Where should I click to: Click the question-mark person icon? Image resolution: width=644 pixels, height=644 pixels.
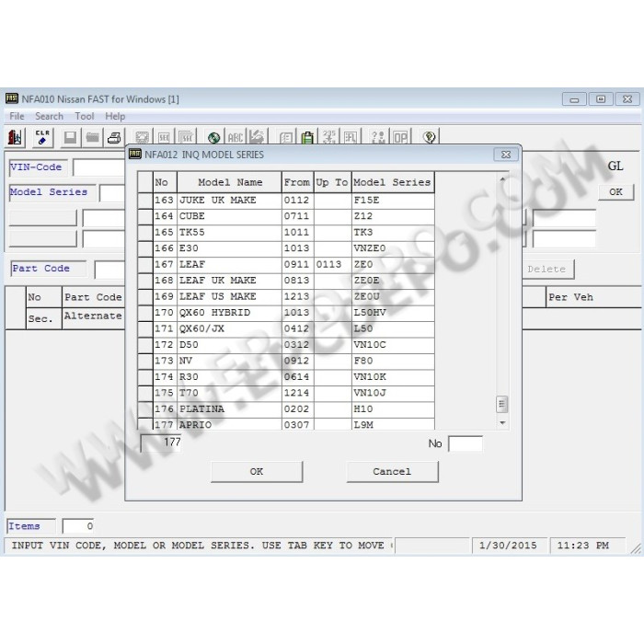378,137
